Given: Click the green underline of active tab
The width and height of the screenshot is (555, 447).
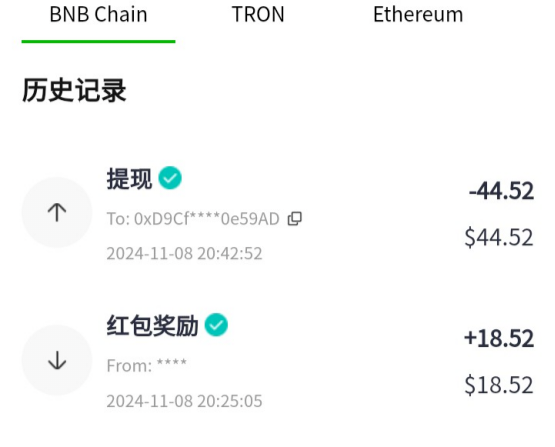Looking at the screenshot, I should pyautogui.click(x=98, y=42).
